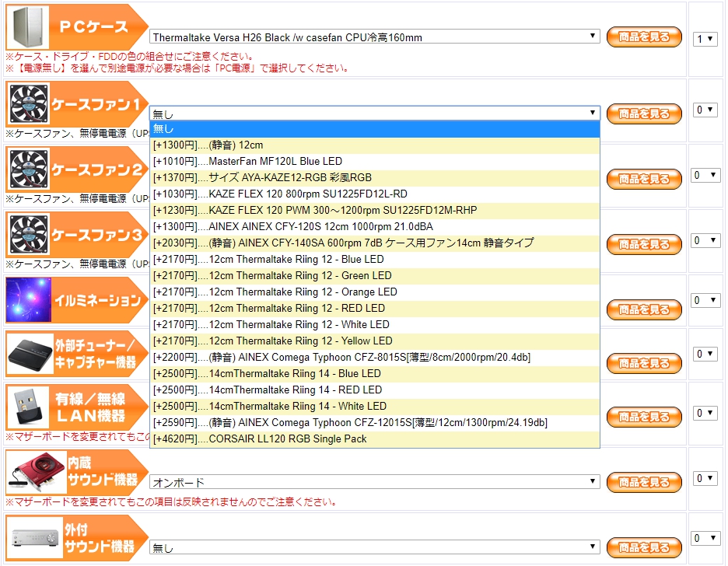Select KAZE FLEX 120 800rpm option
The image size is (728, 566).
pyautogui.click(x=375, y=194)
